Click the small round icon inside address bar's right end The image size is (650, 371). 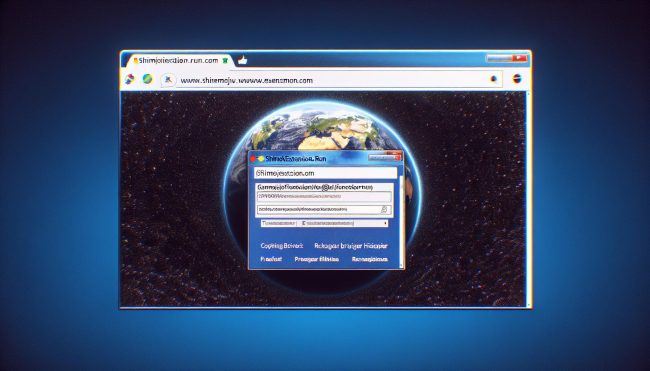[494, 79]
